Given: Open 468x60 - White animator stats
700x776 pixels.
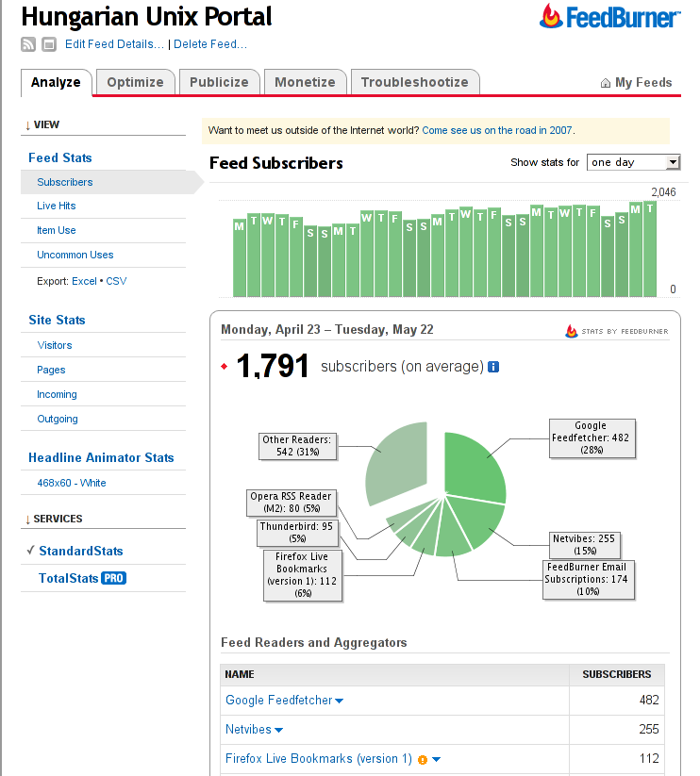Looking at the screenshot, I should click(72, 483).
